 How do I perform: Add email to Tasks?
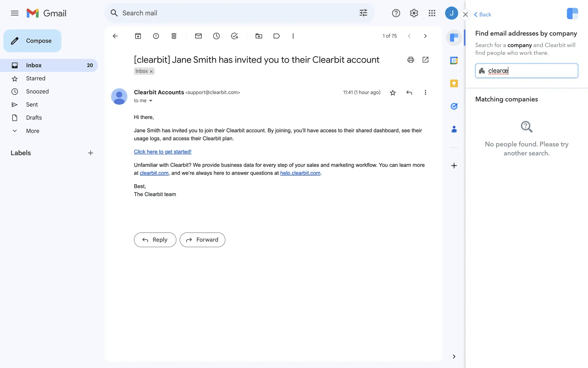coord(234,36)
